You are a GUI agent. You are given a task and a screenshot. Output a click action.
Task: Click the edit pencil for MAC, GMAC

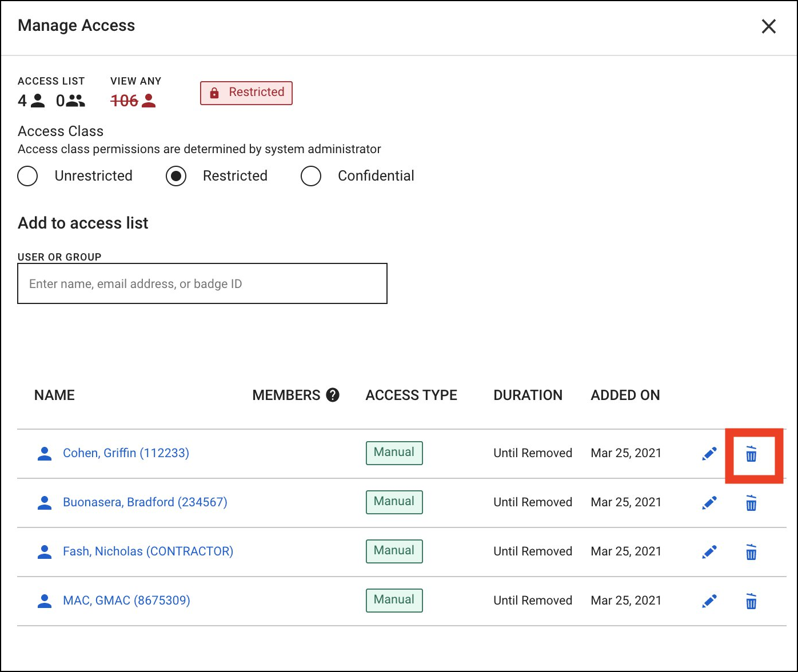[x=709, y=601]
